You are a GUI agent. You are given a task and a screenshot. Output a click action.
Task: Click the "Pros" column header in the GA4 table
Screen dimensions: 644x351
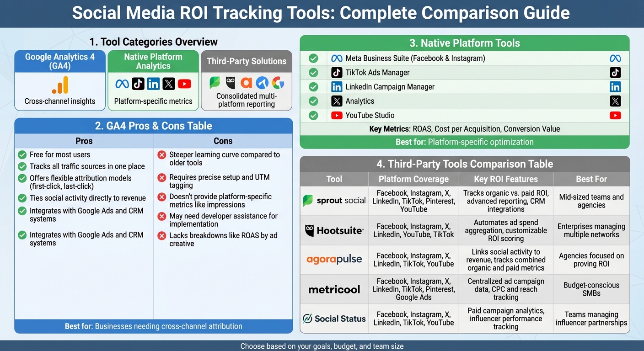pos(84,141)
